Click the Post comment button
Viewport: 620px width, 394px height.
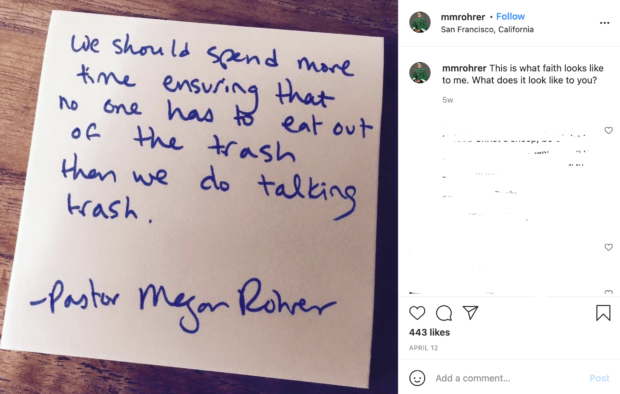tap(599, 378)
